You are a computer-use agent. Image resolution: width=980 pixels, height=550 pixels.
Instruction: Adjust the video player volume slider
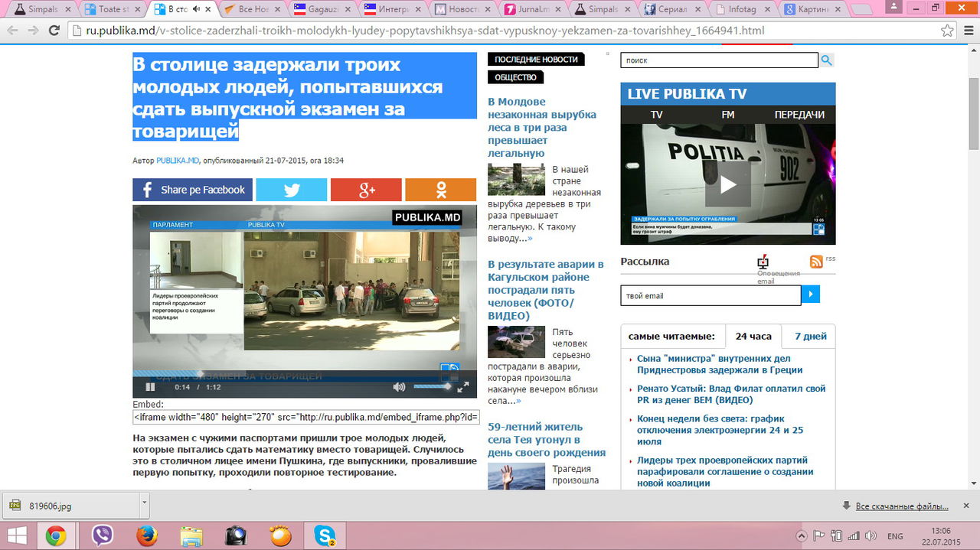433,387
